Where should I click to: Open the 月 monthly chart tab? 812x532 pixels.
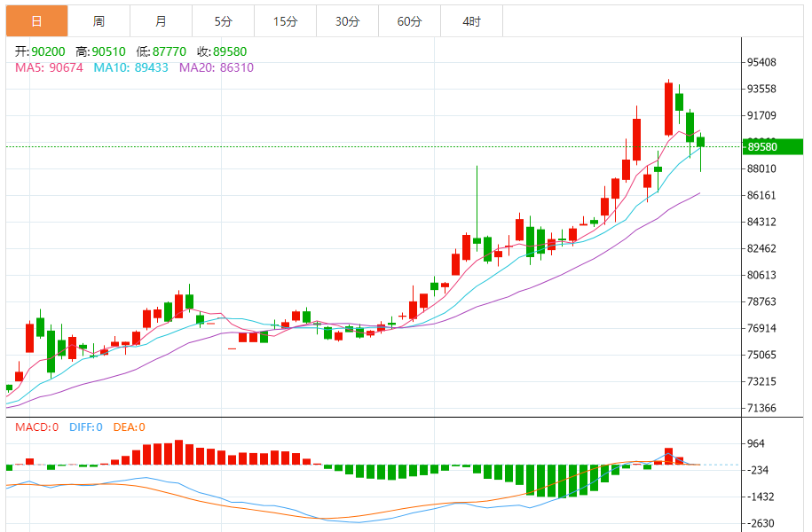161,21
